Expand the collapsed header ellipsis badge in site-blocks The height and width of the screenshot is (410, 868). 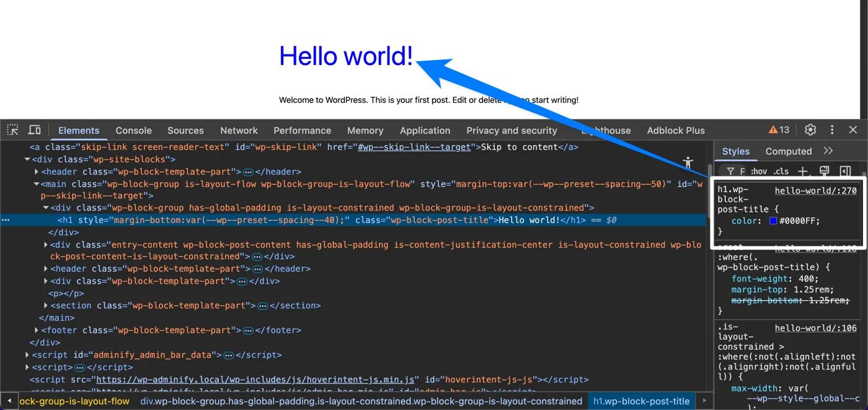point(248,172)
